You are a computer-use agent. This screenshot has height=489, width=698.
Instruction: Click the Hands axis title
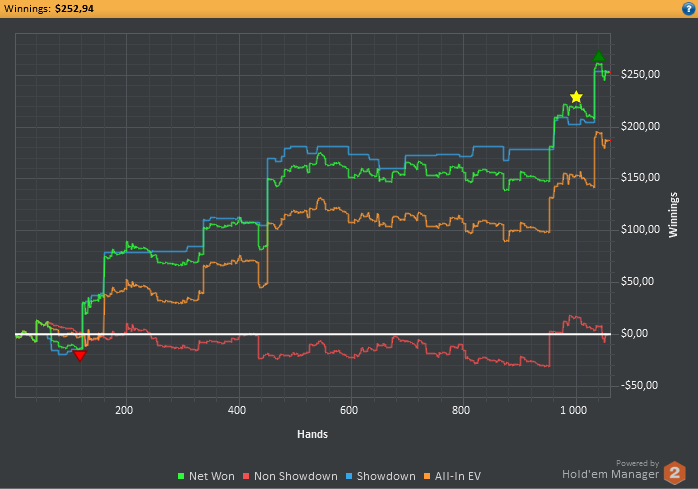pos(312,434)
